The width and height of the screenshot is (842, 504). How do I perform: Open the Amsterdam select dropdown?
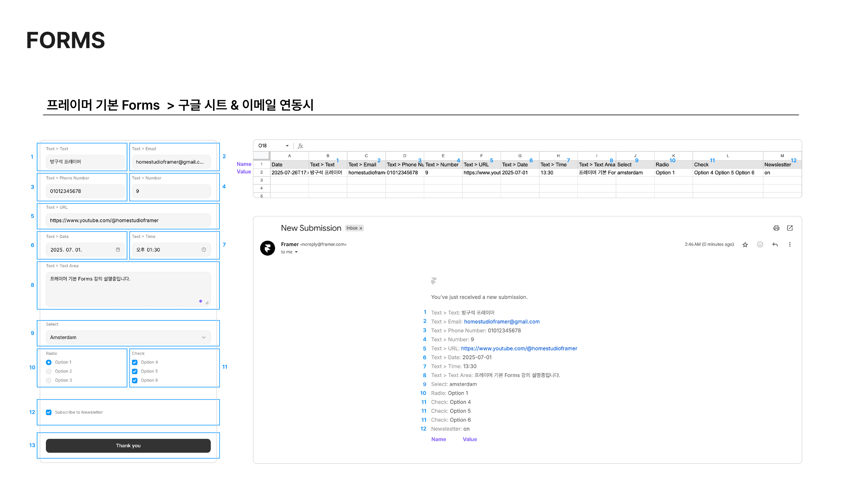128,337
